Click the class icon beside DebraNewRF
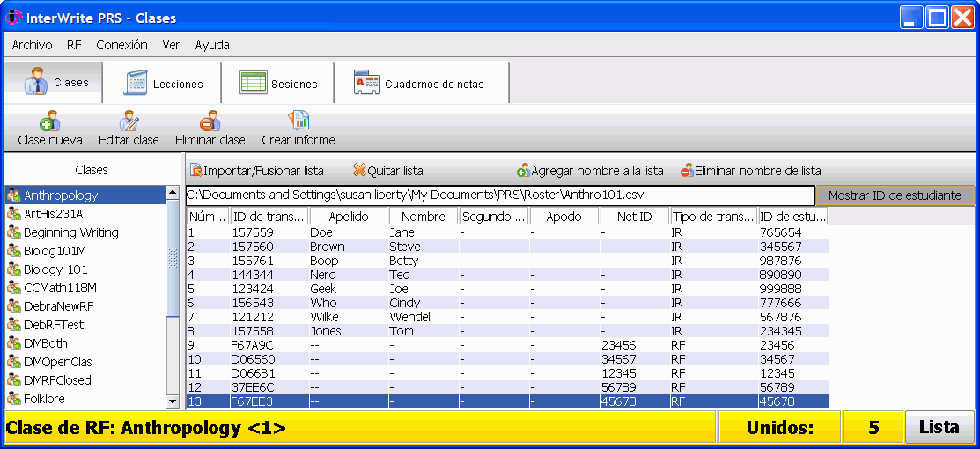The height and width of the screenshot is (449, 980). (14, 305)
